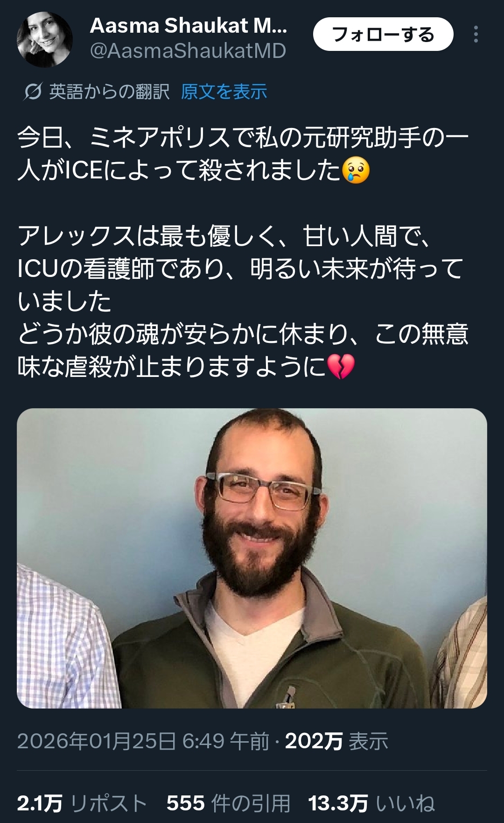The width and height of the screenshot is (504, 823).
Task: Open the 555 件の引用 quotes list
Action: click(229, 803)
